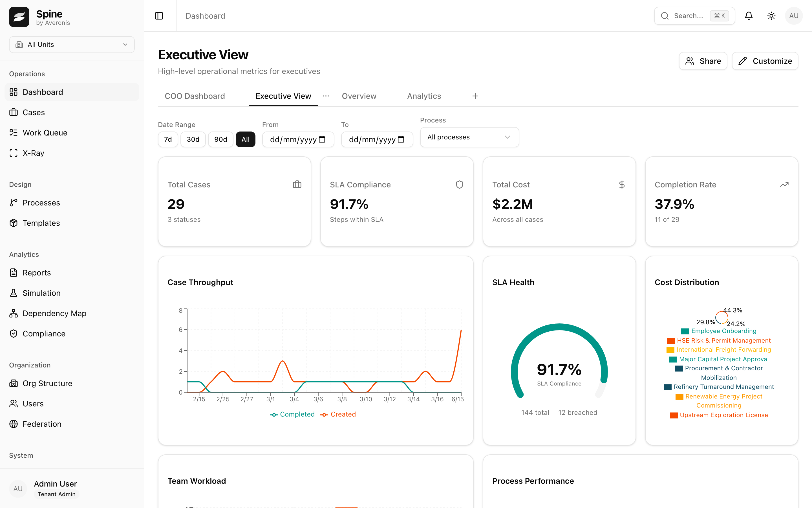This screenshot has width=812, height=508.
Task: Toggle Upstream Exploration License legend entry
Action: 719,415
